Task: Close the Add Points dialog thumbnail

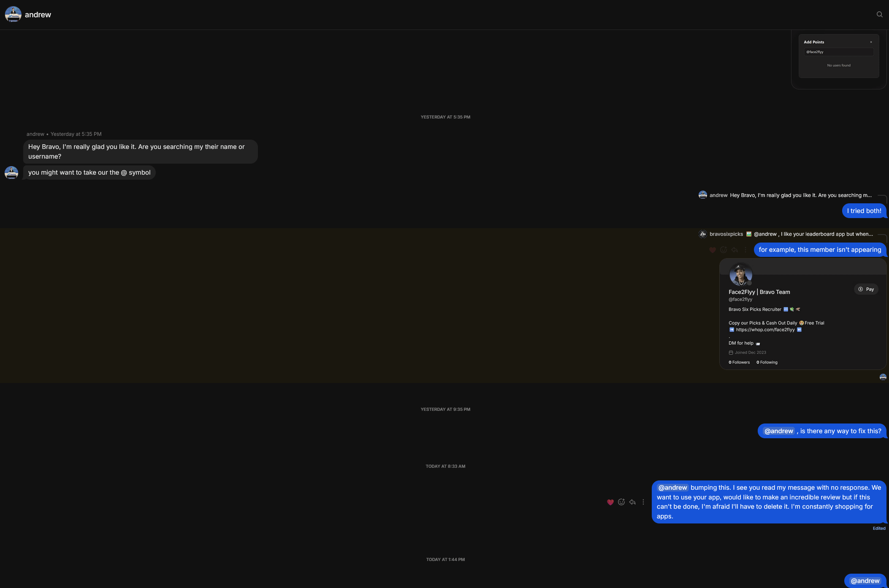Action: 871,42
